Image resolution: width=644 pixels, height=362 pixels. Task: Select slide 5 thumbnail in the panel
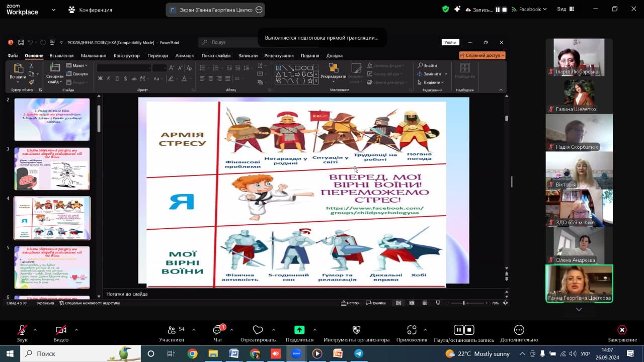52,267
